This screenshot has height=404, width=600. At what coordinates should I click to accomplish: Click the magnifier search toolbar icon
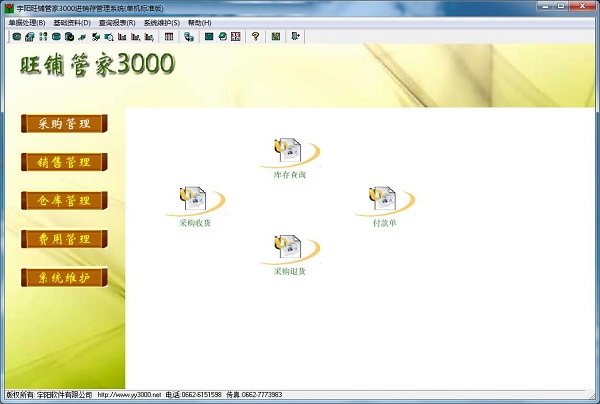[x=109, y=37]
